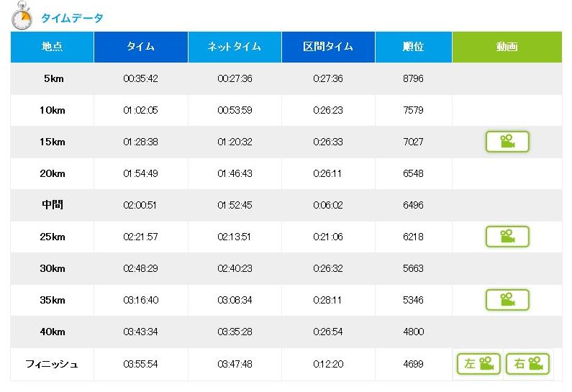This screenshot has height=392, width=572.
Task: Click the タイム column header
Action: 140,47
